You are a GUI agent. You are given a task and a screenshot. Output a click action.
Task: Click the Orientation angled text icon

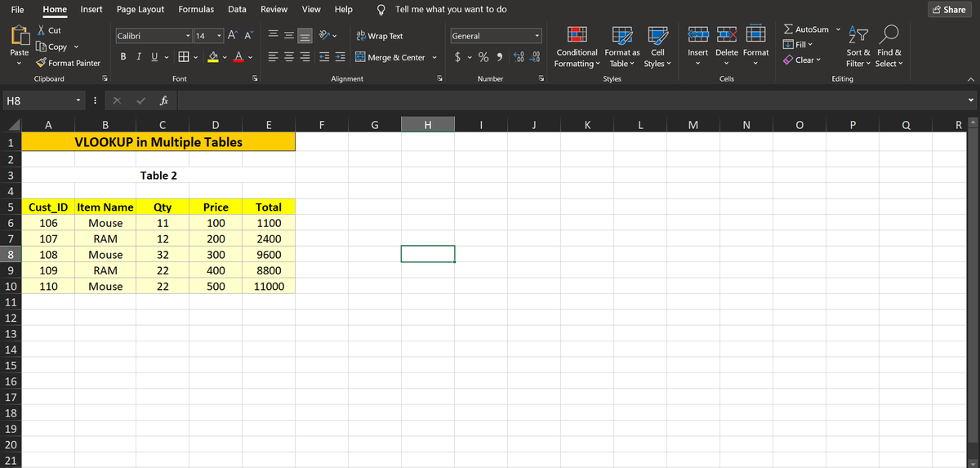click(x=323, y=36)
